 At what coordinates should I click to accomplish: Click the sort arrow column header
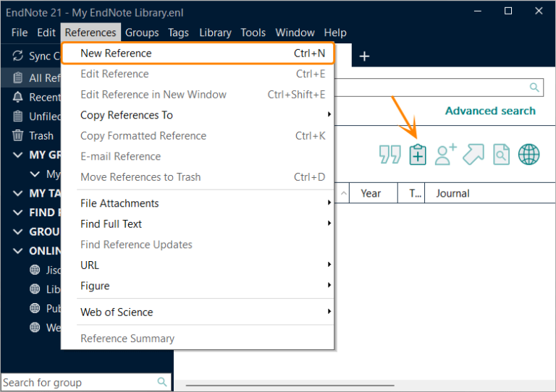[343, 193]
